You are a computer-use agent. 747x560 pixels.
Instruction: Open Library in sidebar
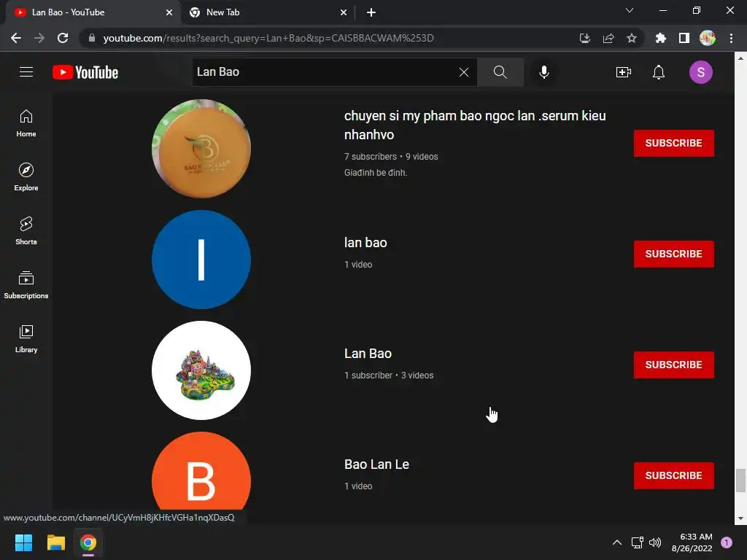26,338
